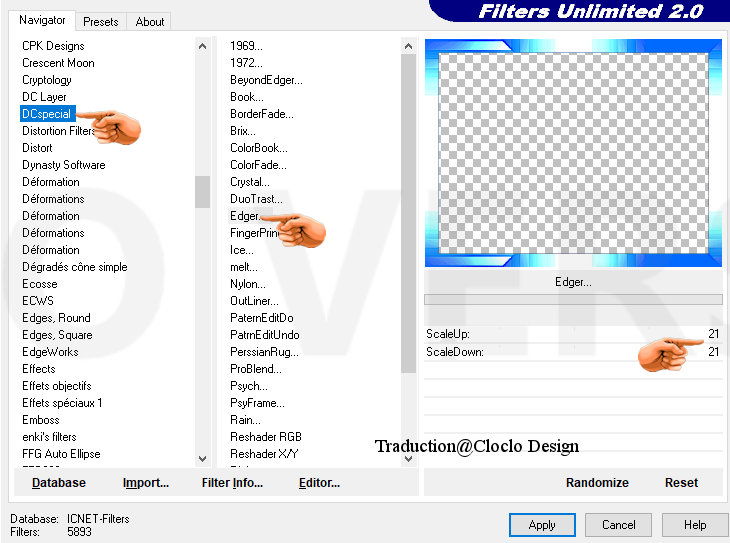Viewport: 730px width, 543px height.
Task: Choose the ColorBook... filter
Action: [259, 148]
